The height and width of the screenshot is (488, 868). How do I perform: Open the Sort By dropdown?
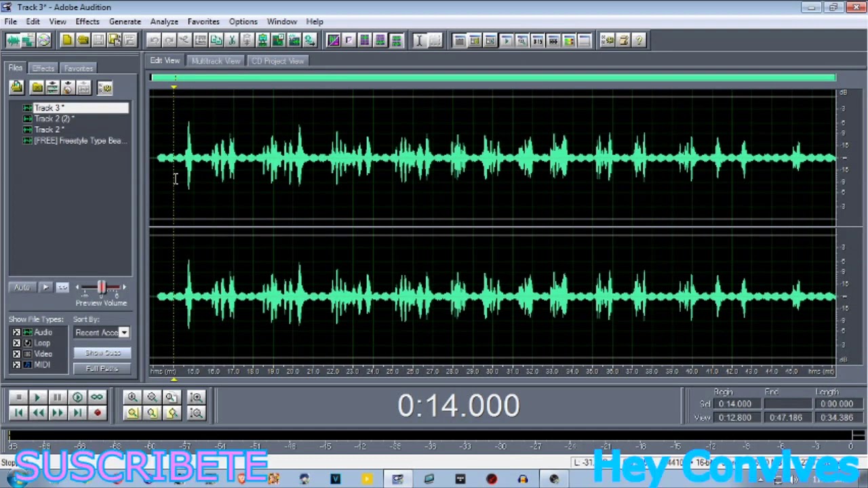point(124,332)
